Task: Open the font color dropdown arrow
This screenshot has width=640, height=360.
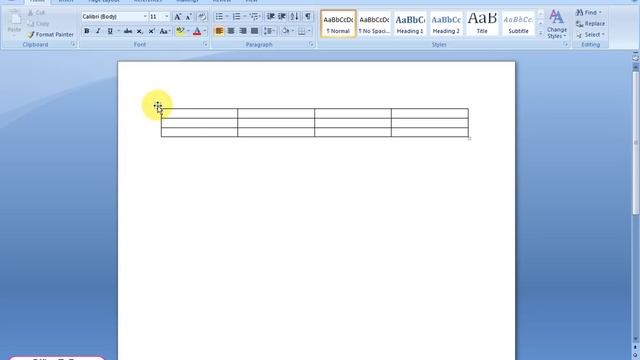Action: click(205, 31)
